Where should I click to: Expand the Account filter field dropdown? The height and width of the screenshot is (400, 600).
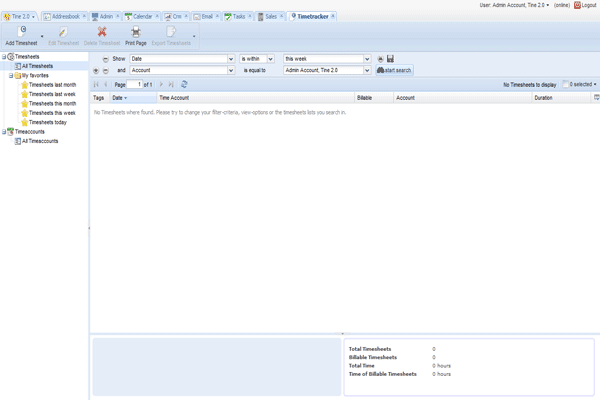tap(231, 71)
